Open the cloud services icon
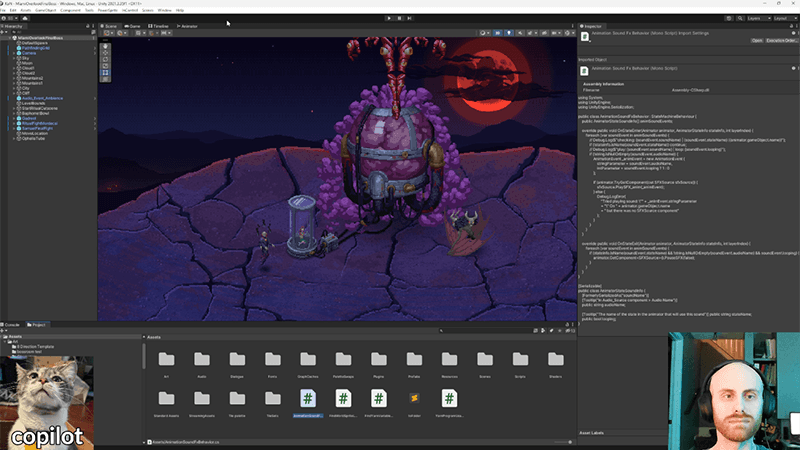The image size is (800, 450). point(24,18)
